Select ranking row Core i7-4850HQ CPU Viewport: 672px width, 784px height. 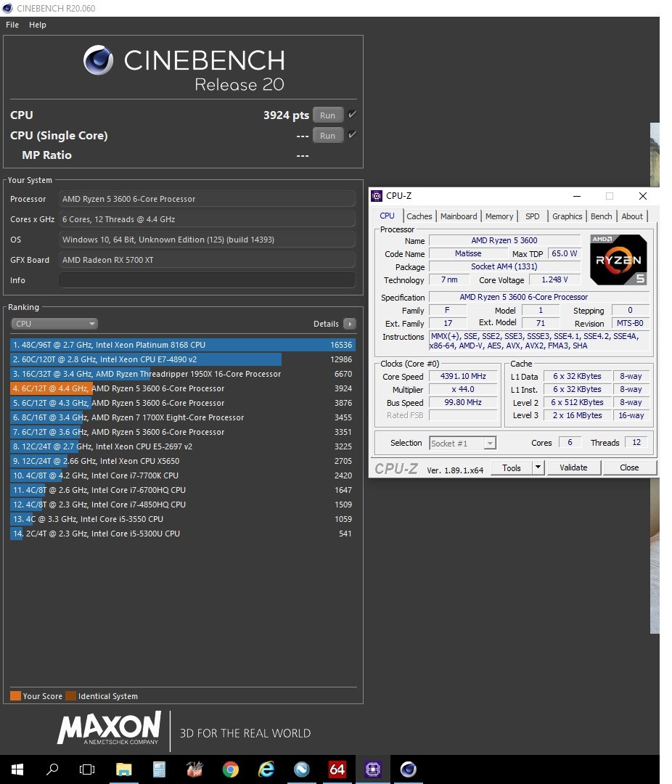coord(182,504)
